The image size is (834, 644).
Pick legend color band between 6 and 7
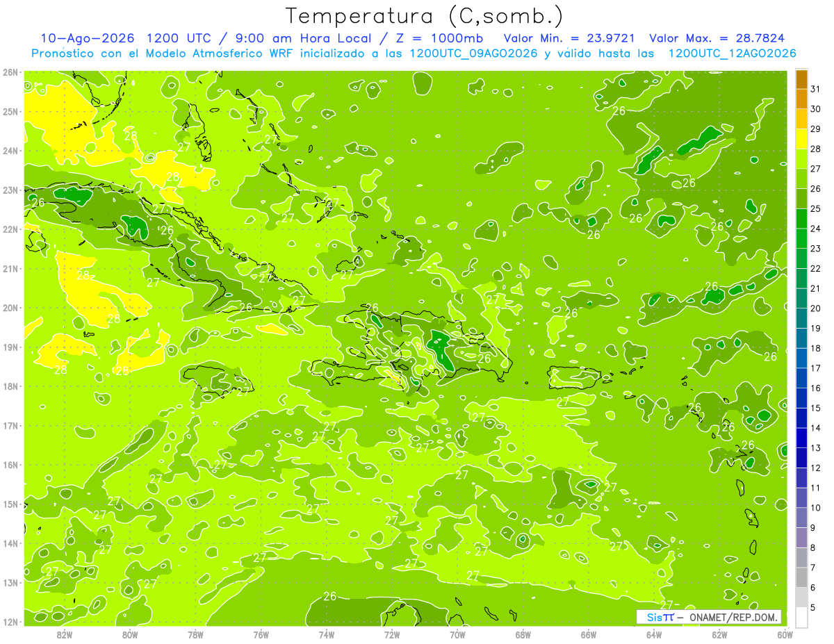801,577
